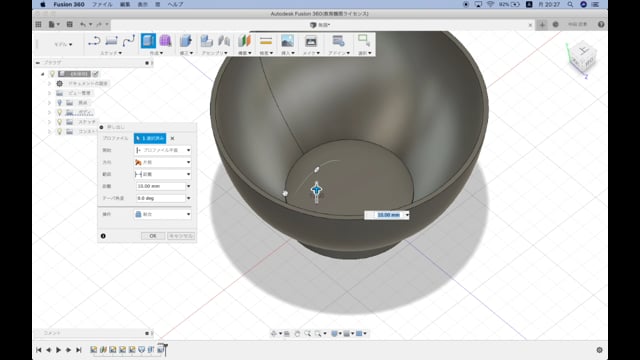Screen dimensions: 640x360
Task: Select the Insert image icon
Action: [287, 41]
